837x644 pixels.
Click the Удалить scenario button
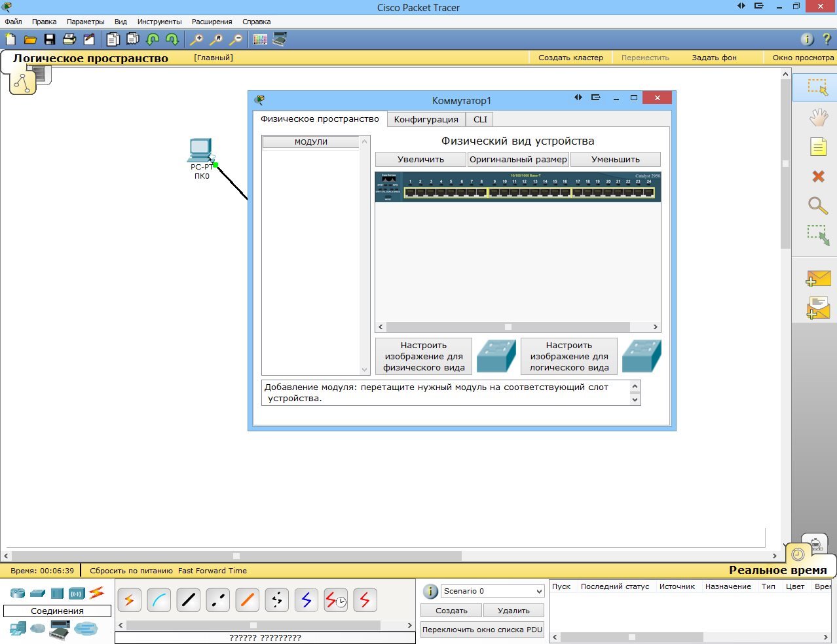[513, 611]
